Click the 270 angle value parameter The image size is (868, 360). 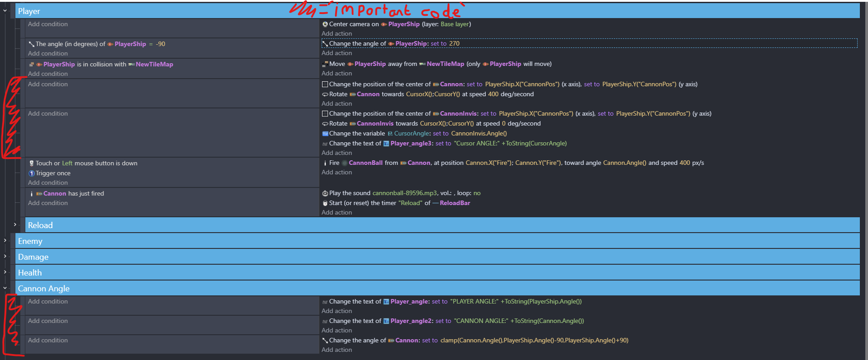[x=454, y=44]
